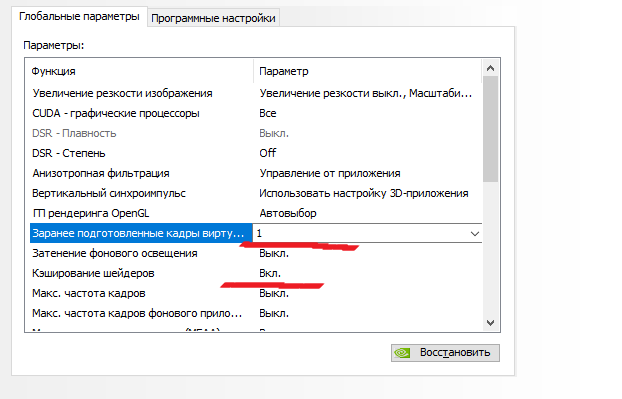Select Макс. частота кадров фонового приложения row
Viewport: 622px width, 399px height.
point(256,313)
